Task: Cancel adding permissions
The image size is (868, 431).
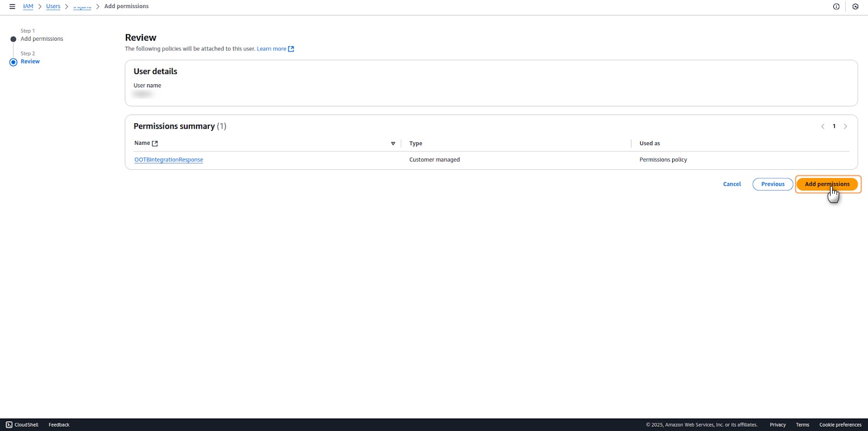Action: click(x=731, y=184)
